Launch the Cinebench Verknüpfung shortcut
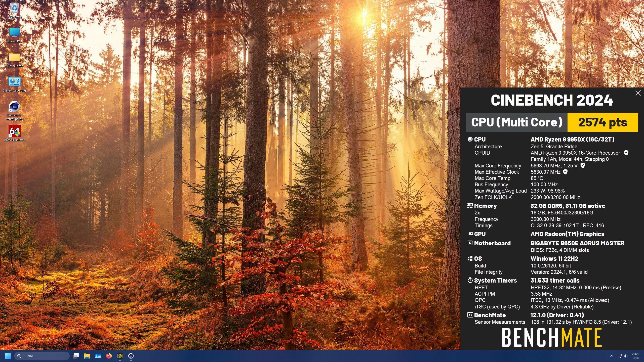The image size is (644, 362). click(14, 111)
